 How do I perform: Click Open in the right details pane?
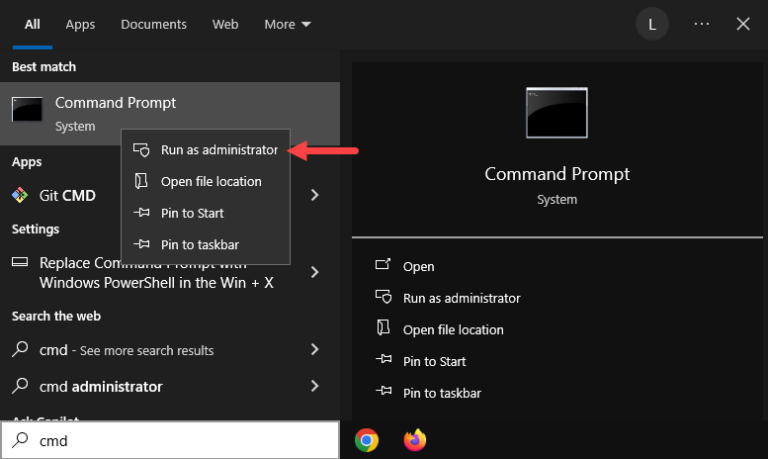point(418,266)
